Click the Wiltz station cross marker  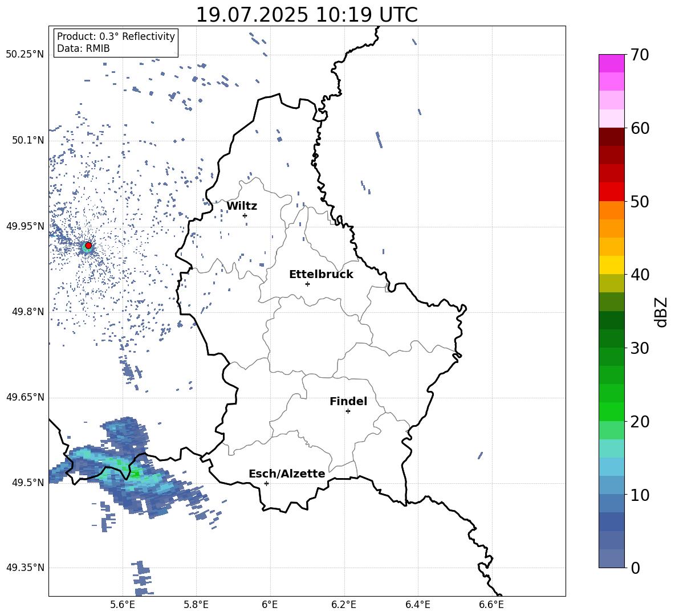[245, 215]
